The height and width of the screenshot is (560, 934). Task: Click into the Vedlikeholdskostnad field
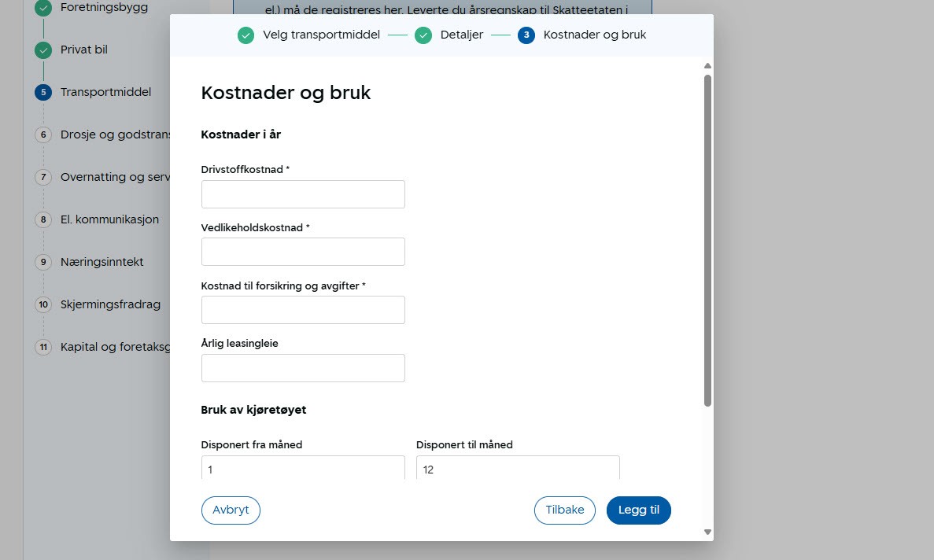pos(303,252)
